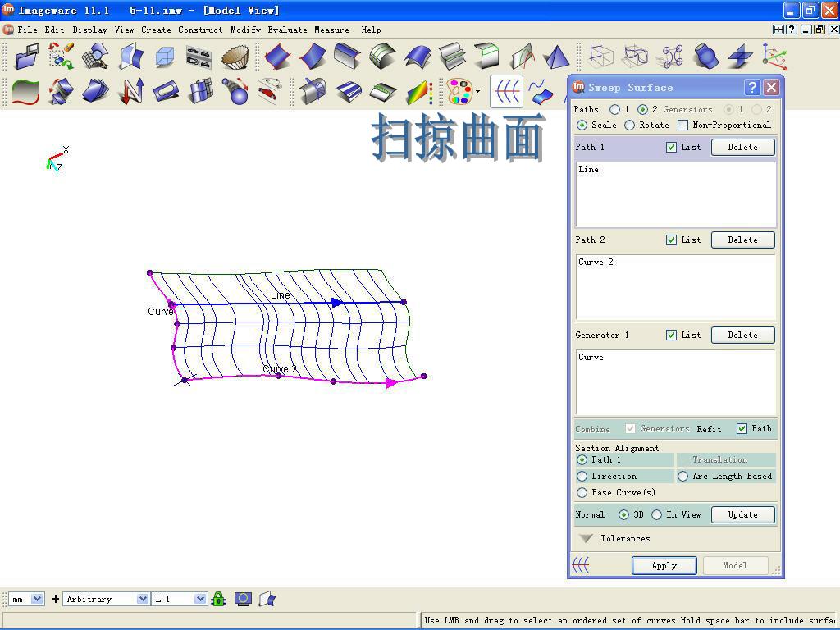
Task: Select Paths option 2 radio button
Action: click(642, 109)
